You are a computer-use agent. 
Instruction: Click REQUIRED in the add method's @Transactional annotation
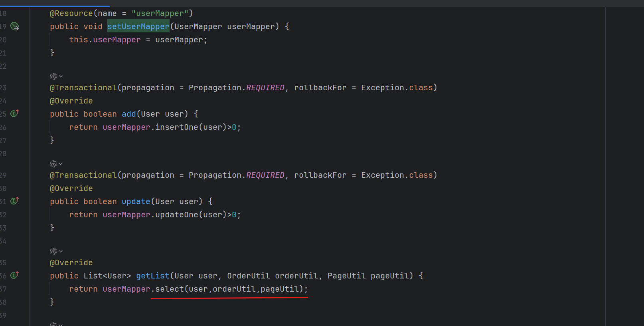pyautogui.click(x=265, y=87)
